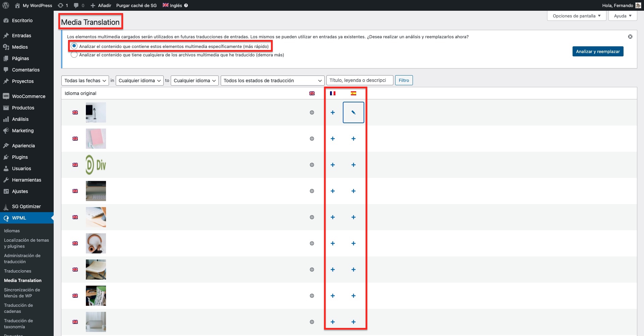
Task: Expand Opciones de pantalla panel
Action: [576, 16]
